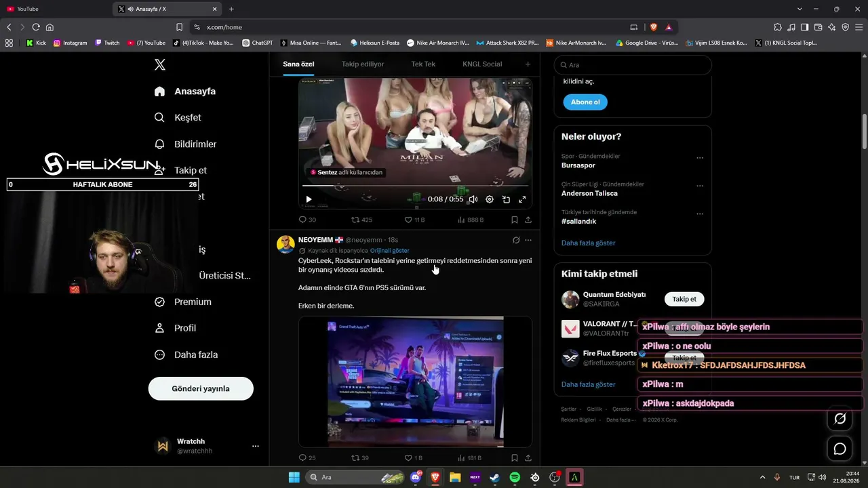Add a new timeline tab with plus
The width and height of the screenshot is (868, 488).
coord(528,64)
